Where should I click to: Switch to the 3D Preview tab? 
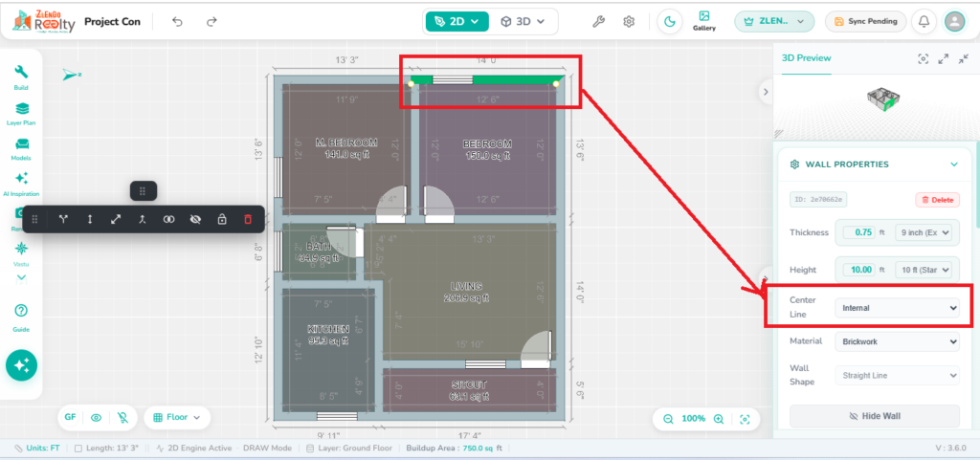pyautogui.click(x=806, y=58)
